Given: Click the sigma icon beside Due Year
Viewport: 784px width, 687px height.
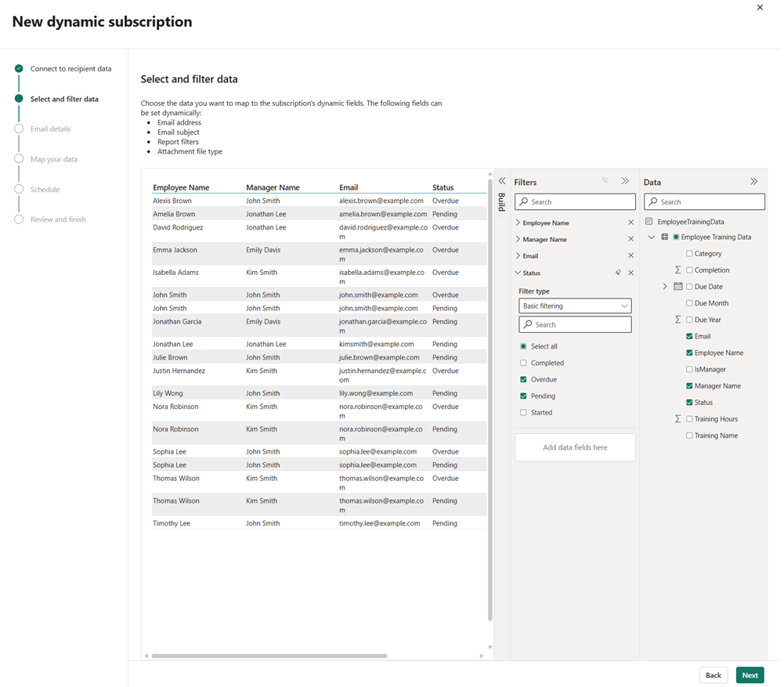Looking at the screenshot, I should (x=678, y=319).
